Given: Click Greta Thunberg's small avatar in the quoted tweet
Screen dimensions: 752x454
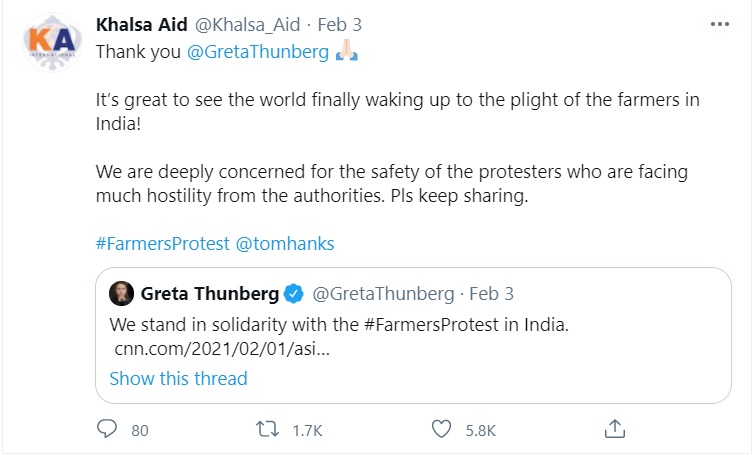Looking at the screenshot, I should tap(121, 293).
